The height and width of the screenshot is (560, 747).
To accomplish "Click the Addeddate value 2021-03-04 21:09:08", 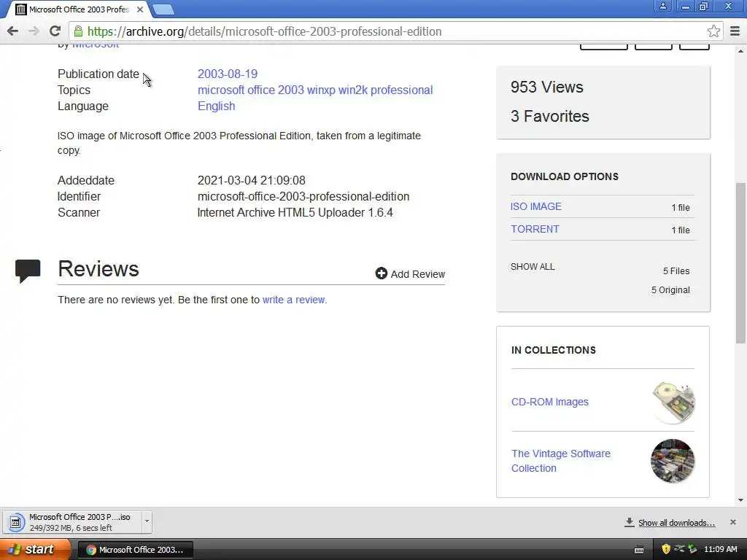I will coord(251,181).
